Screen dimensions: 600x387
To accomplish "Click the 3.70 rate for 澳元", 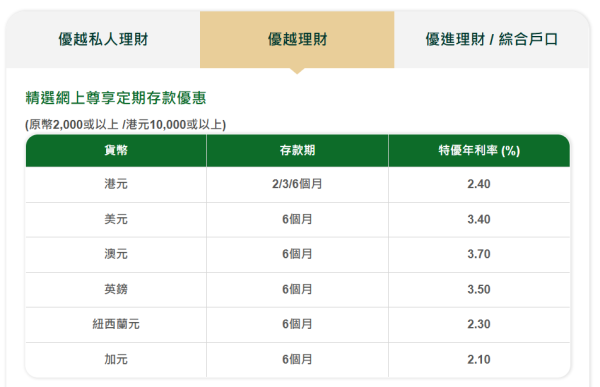I will 479,254.
